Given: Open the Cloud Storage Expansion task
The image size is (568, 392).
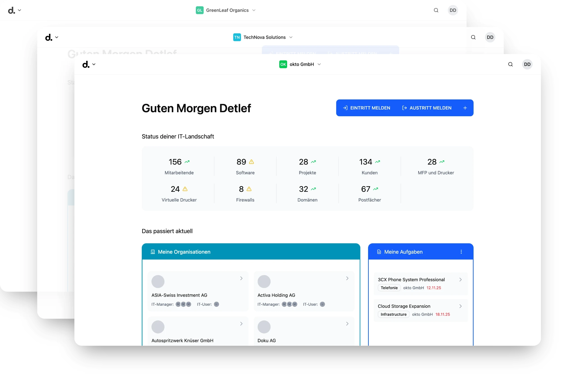Looking at the screenshot, I should pyautogui.click(x=420, y=310).
